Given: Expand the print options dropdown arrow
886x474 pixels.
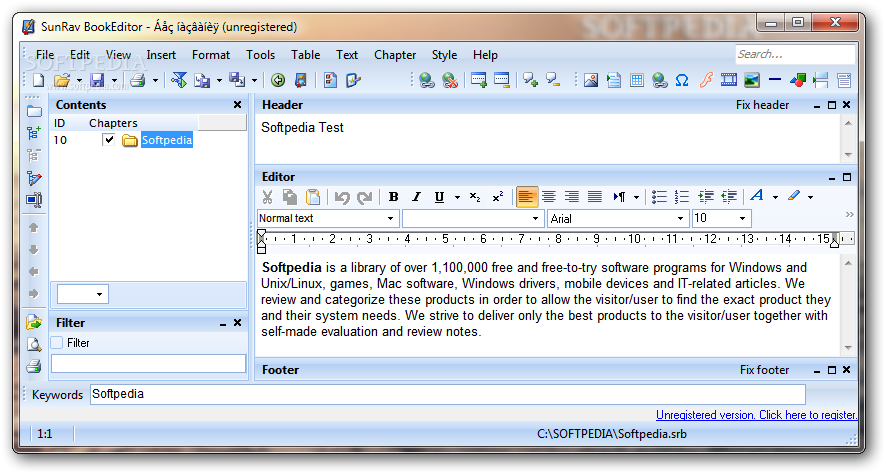Looking at the screenshot, I should [x=155, y=81].
